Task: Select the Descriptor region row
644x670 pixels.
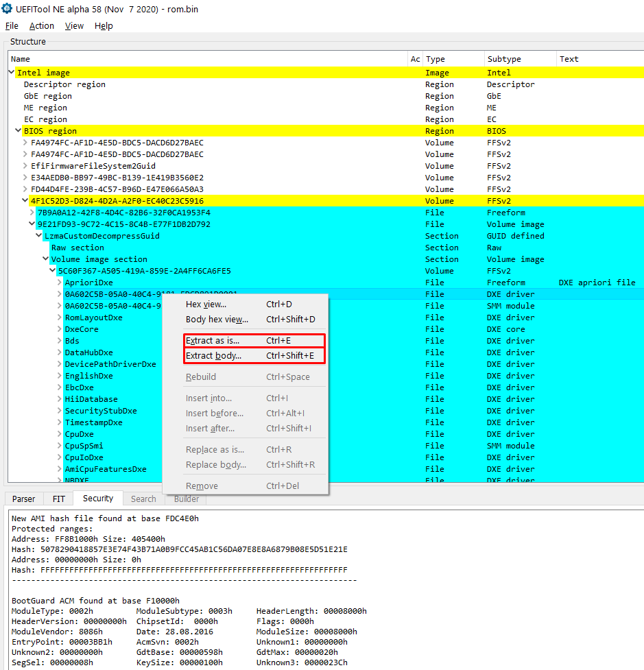Action: point(326,84)
